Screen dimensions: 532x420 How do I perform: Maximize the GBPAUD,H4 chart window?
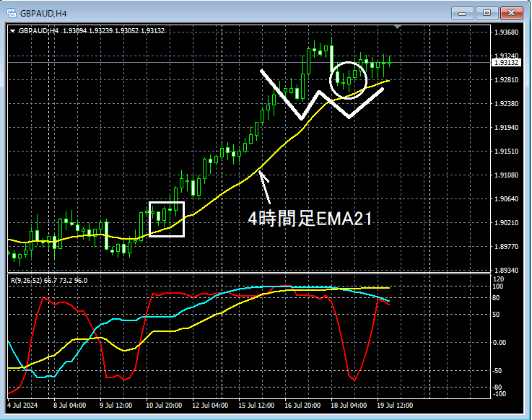[x=487, y=13]
